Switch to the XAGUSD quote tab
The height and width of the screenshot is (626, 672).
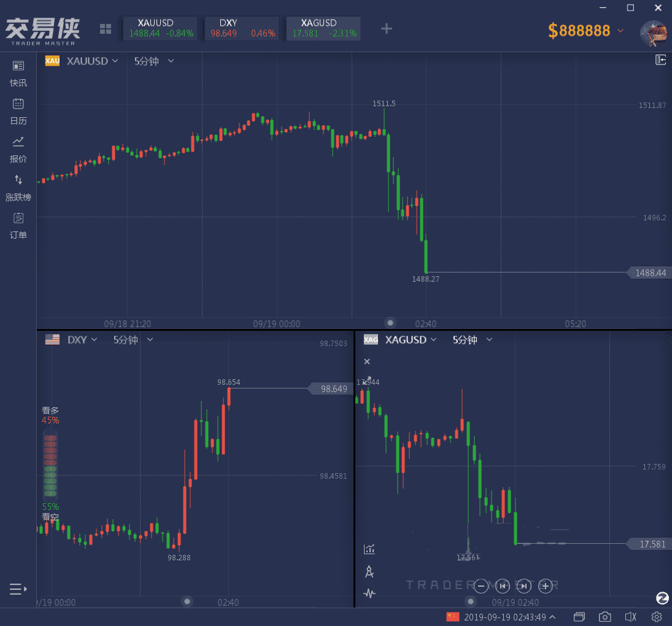pyautogui.click(x=323, y=28)
